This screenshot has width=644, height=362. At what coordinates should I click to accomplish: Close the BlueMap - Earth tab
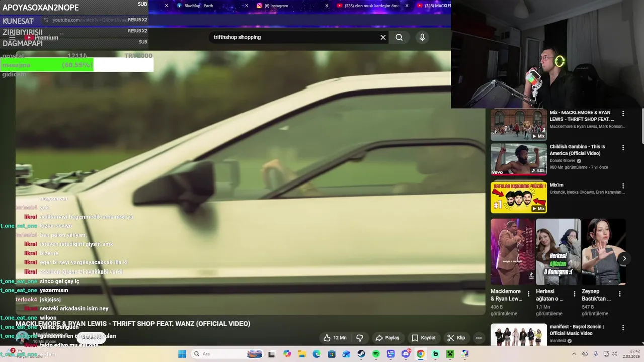pos(246,6)
